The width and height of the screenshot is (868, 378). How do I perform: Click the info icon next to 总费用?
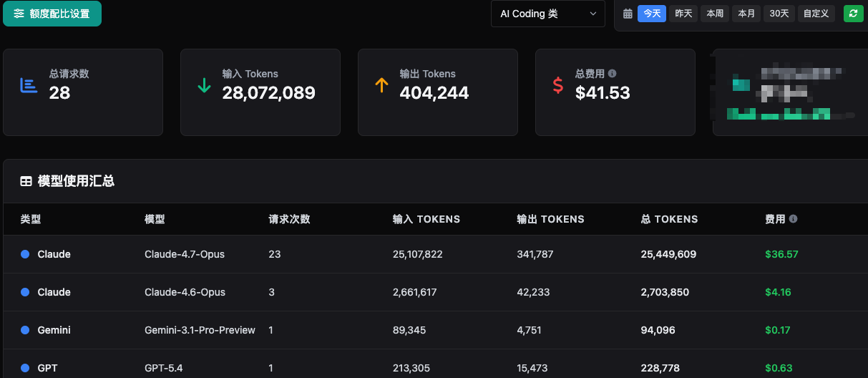[x=612, y=74]
